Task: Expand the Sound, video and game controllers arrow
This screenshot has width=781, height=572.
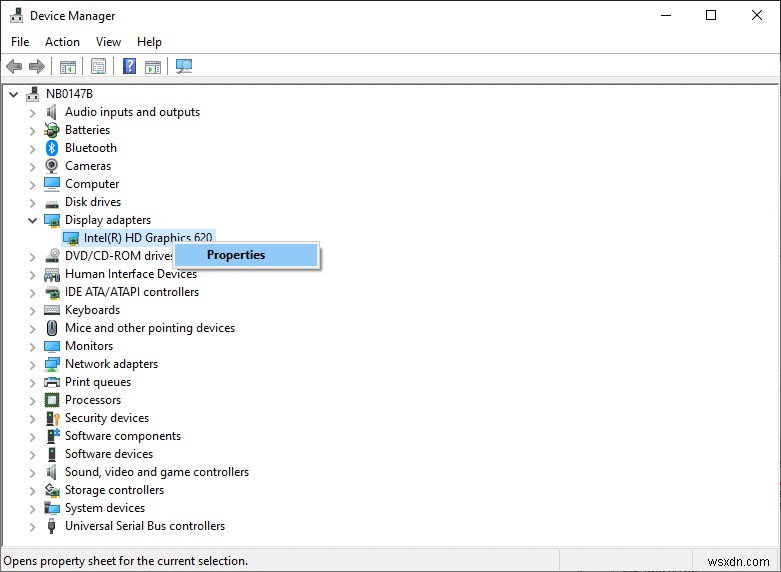Action: (33, 472)
